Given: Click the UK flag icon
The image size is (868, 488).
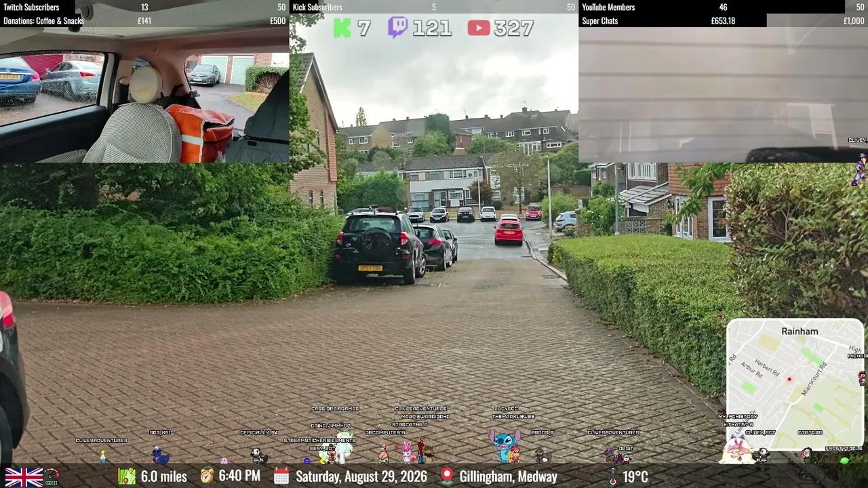Looking at the screenshot, I should [x=24, y=477].
